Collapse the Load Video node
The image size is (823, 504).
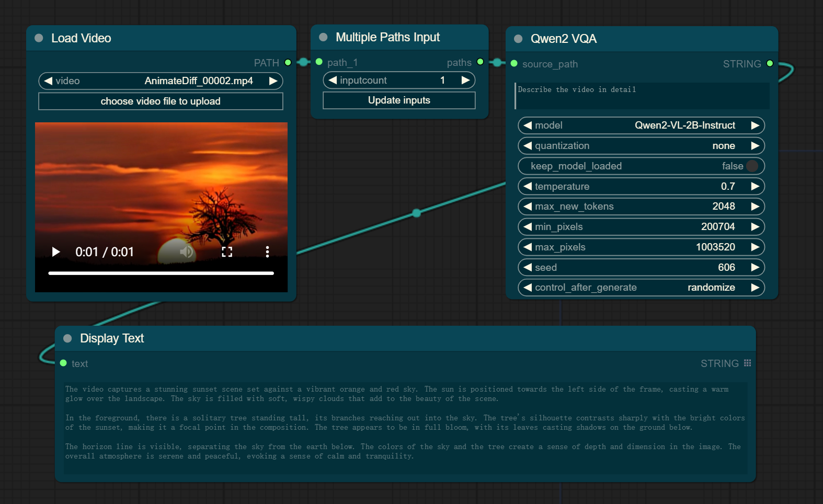(39, 38)
